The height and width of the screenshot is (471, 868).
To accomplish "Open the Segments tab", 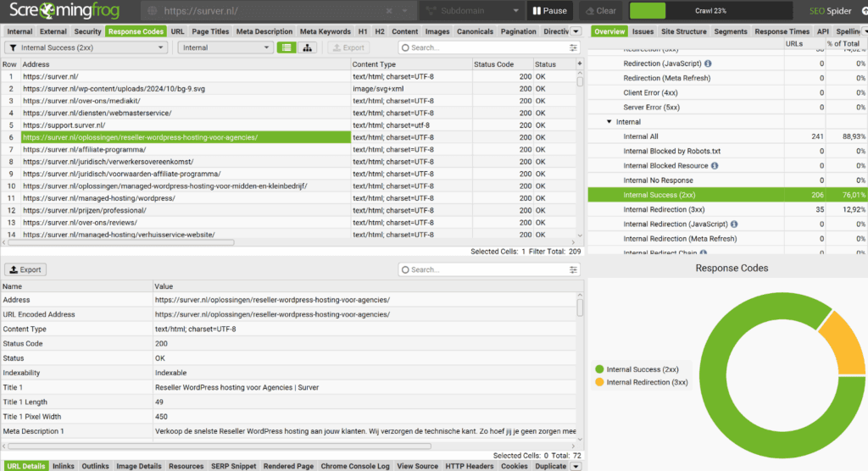I will 730,31.
